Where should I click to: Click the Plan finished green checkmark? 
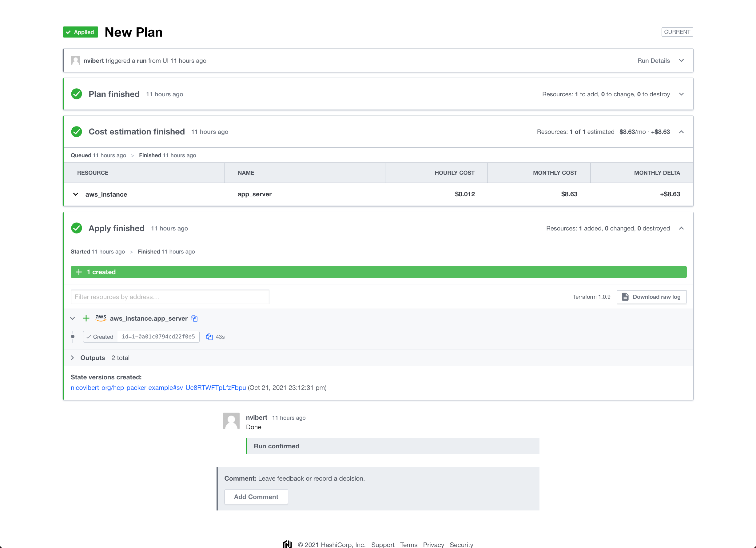click(x=77, y=94)
